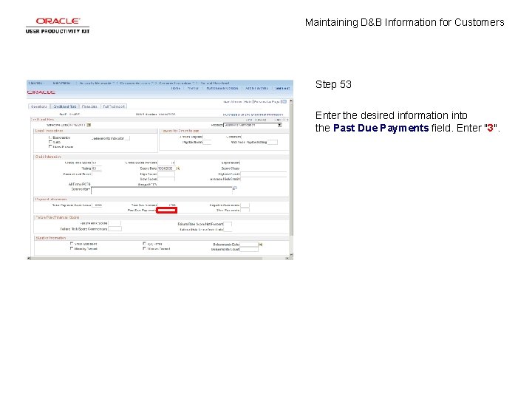This screenshot has height=399, width=532.
Task: Open the Main Menu
Action: pos(62,83)
